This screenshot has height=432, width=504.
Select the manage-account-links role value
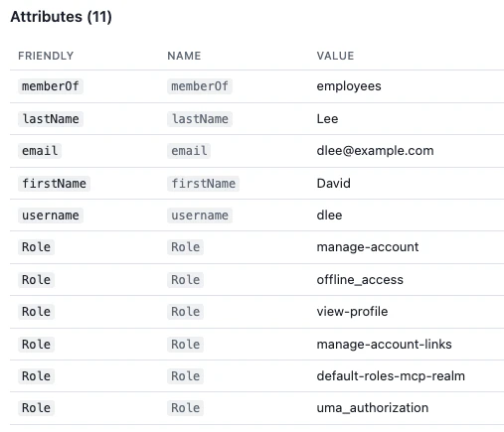tap(384, 345)
